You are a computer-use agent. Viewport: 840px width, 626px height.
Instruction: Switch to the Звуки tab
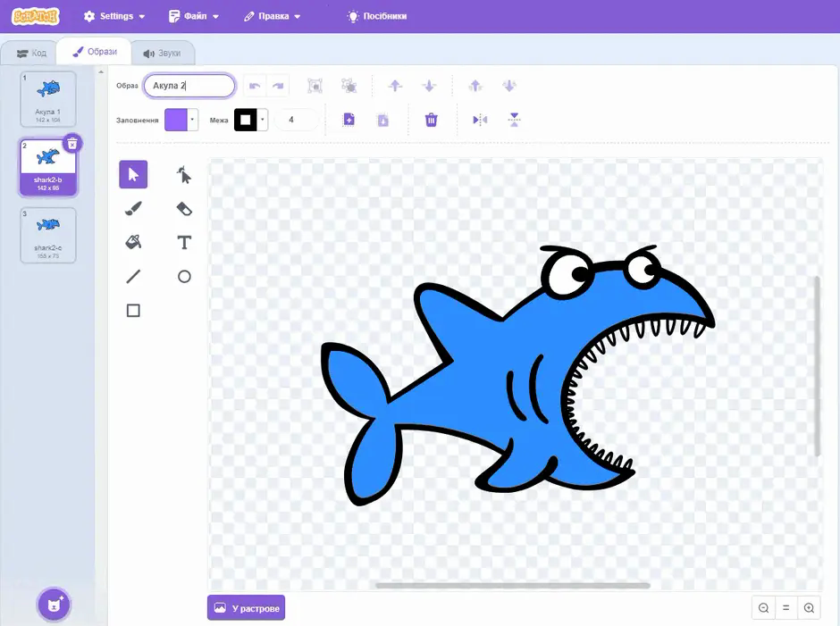click(162, 53)
